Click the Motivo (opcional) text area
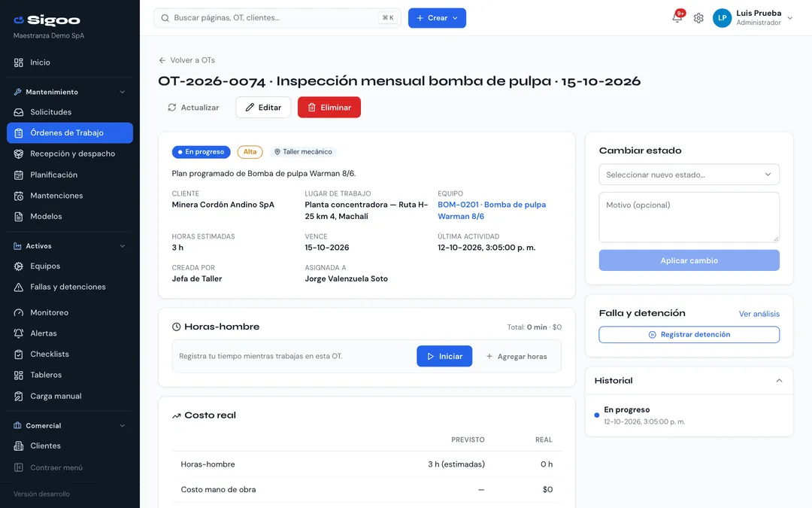Screen dimensions: 812x508 pyautogui.click(x=689, y=217)
